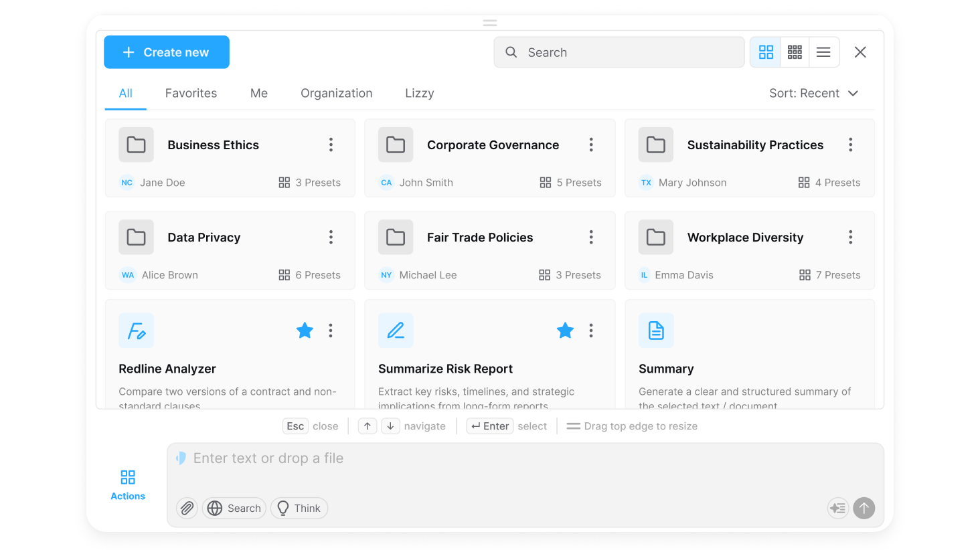Open the Me tab
This screenshot has height=550, width=980.
[x=259, y=93]
